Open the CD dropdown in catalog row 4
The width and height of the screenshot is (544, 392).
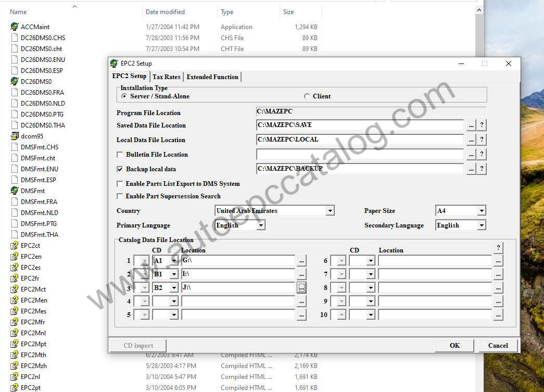click(x=174, y=301)
